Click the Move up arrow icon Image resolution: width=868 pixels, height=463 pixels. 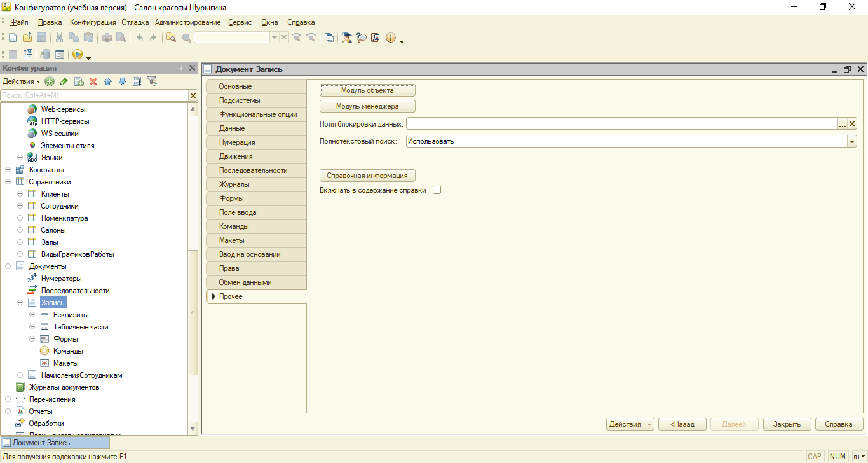(x=107, y=81)
